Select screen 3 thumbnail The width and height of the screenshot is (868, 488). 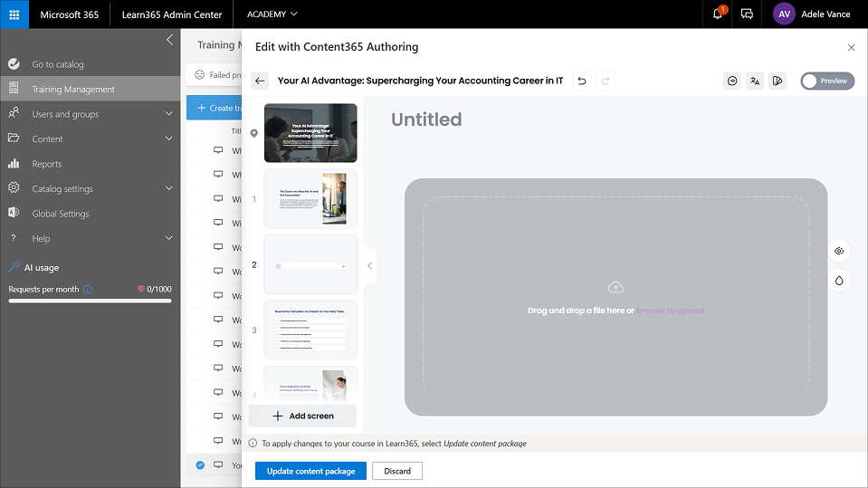[310, 330]
